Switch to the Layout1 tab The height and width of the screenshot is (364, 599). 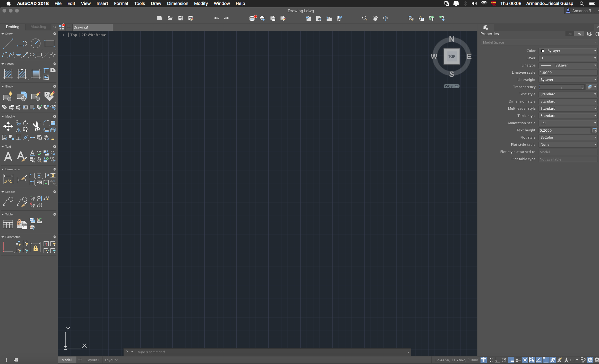[93, 360]
